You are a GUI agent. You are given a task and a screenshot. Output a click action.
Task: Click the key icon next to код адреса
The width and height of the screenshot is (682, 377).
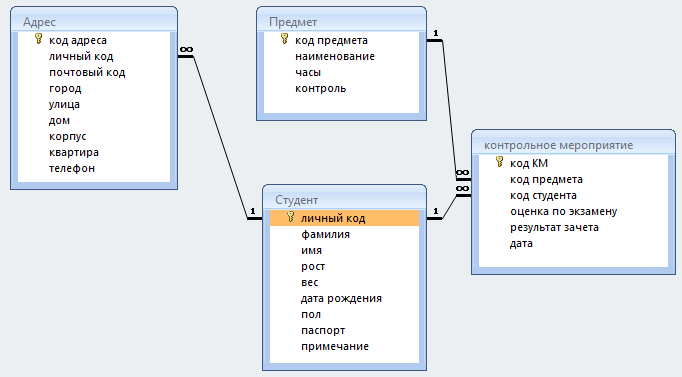39,39
